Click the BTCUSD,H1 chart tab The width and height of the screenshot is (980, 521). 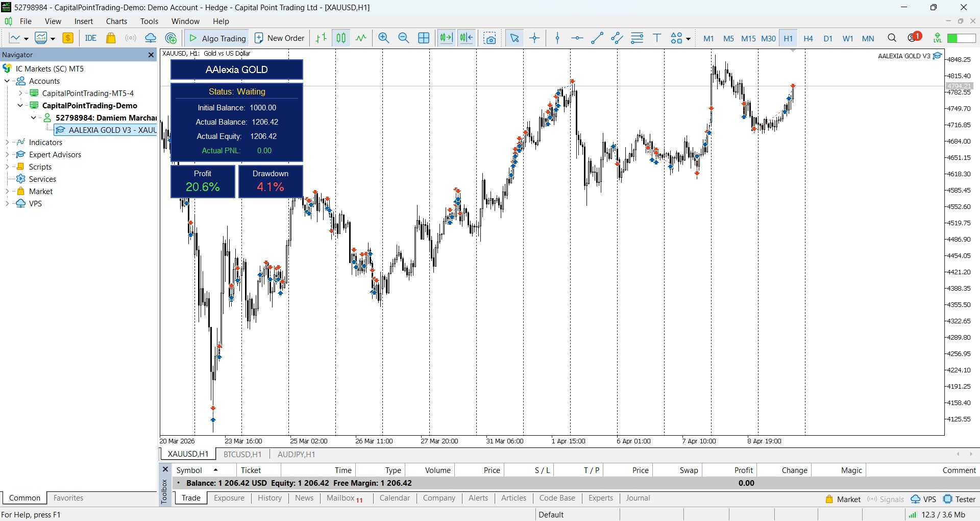pyautogui.click(x=242, y=454)
